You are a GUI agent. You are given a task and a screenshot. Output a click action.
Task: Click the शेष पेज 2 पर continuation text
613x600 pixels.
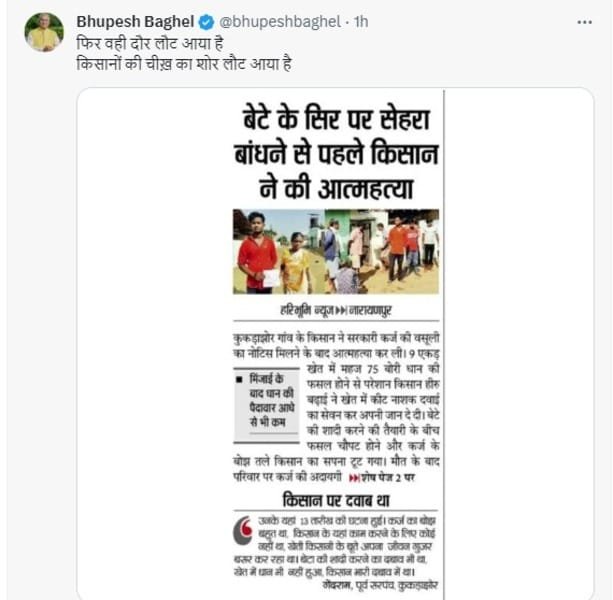pos(388,478)
